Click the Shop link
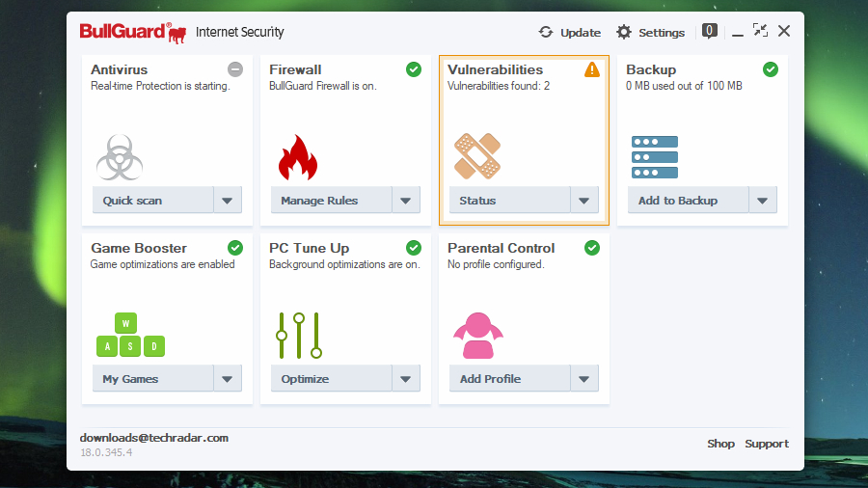The height and width of the screenshot is (488, 868). pyautogui.click(x=720, y=444)
